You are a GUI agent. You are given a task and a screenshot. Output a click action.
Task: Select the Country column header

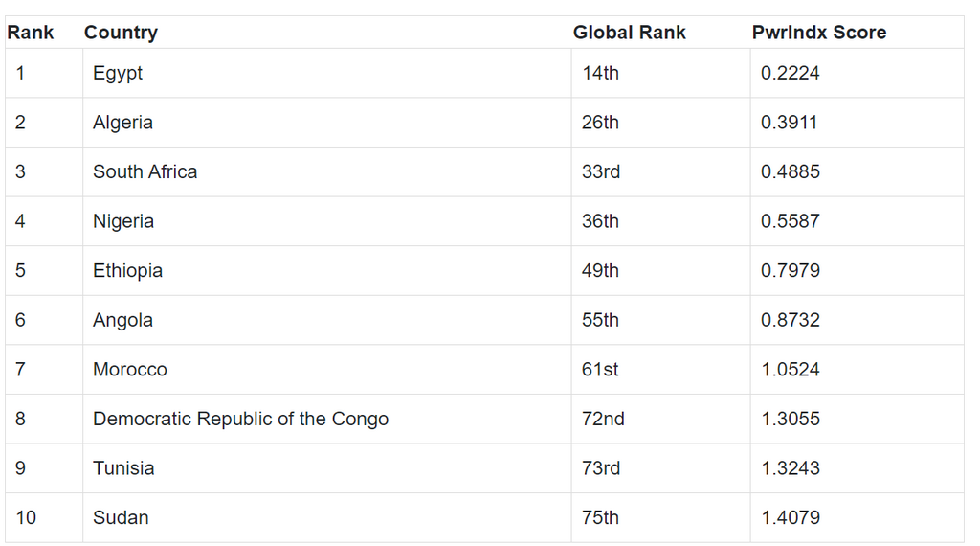tap(121, 33)
